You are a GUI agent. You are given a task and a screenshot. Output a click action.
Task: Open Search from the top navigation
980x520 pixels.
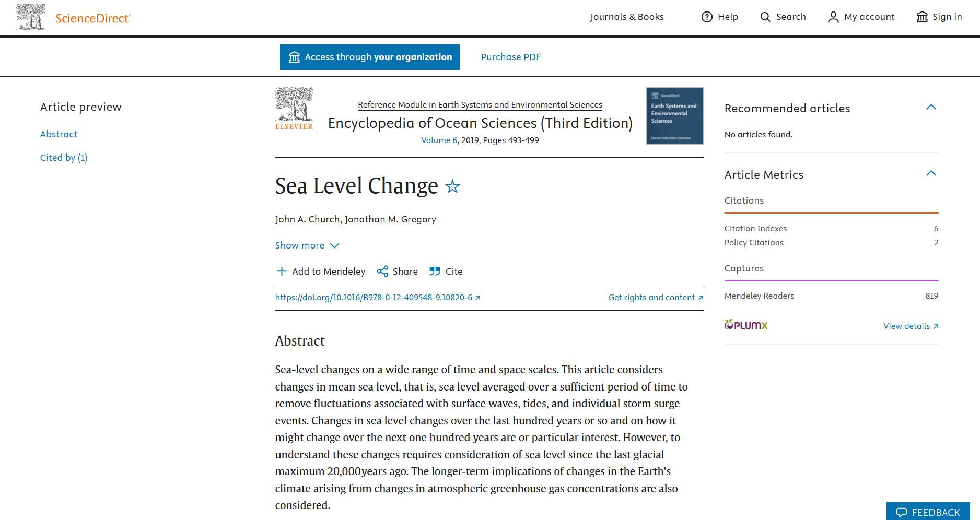click(783, 17)
